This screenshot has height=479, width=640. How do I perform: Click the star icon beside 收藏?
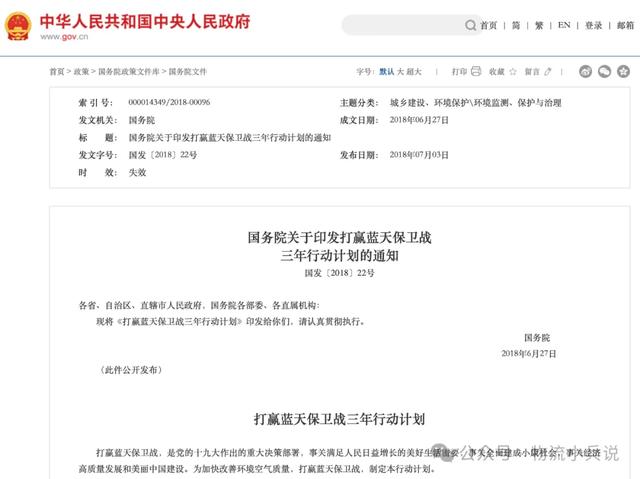(x=513, y=72)
